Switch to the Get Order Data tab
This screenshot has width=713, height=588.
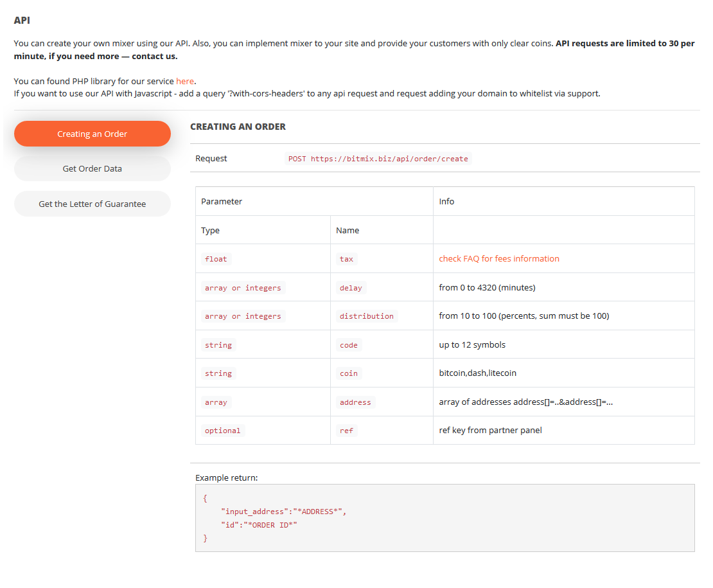[x=92, y=168]
